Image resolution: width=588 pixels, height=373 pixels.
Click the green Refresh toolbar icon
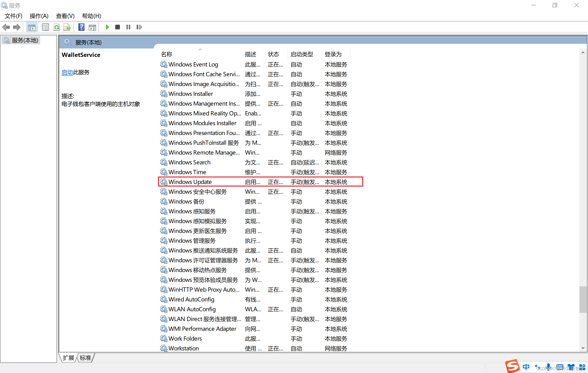[57, 27]
